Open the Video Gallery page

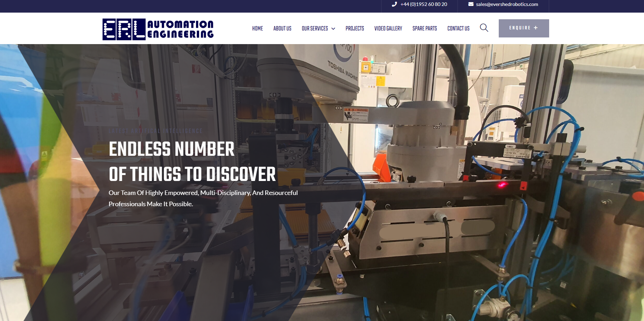pyautogui.click(x=388, y=29)
